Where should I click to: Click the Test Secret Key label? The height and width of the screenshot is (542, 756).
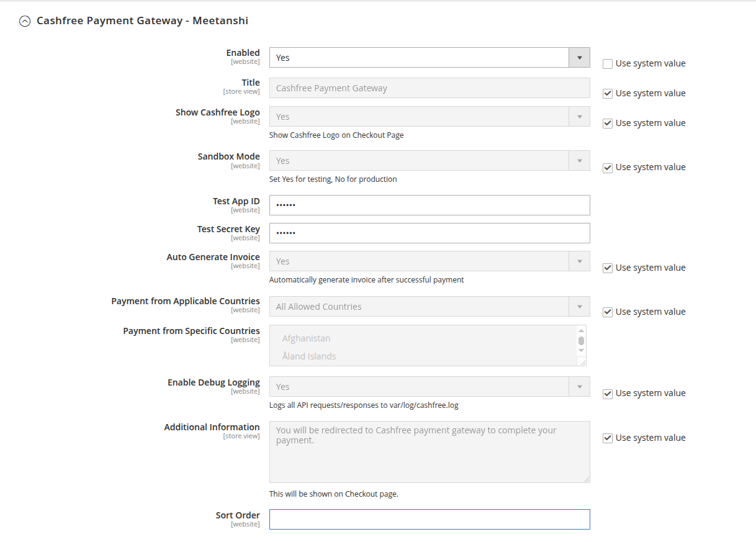(228, 229)
